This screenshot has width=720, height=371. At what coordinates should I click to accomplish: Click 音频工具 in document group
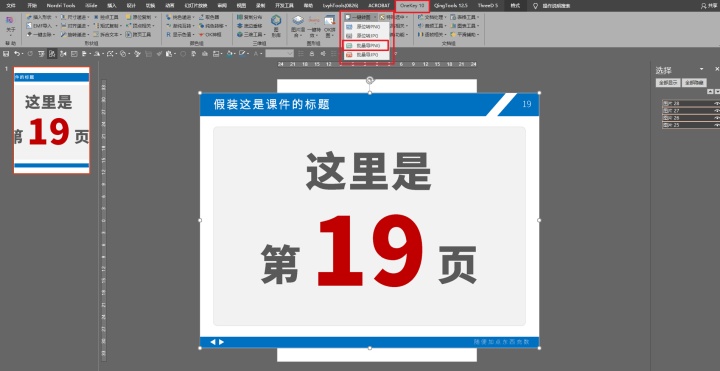(x=431, y=26)
